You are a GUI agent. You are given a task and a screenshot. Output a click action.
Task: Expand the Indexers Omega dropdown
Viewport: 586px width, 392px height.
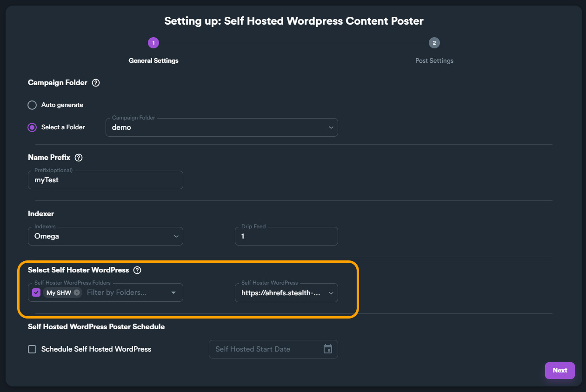[x=106, y=236]
